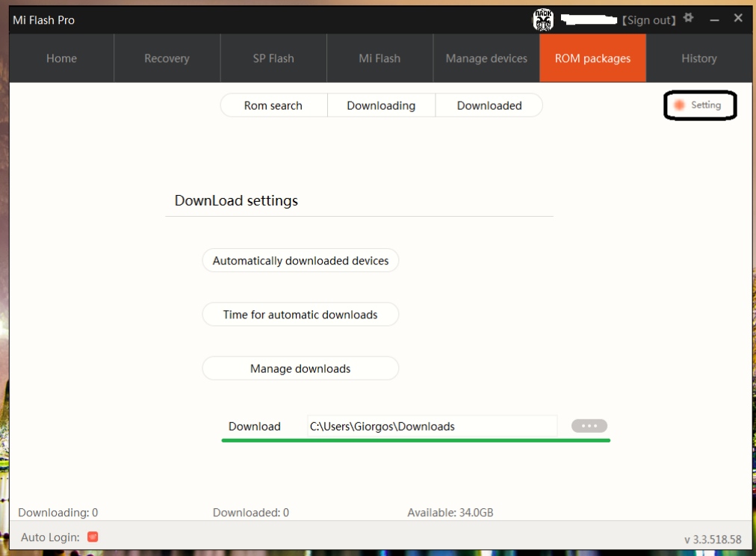Open Automatically downloaded devices option
The height and width of the screenshot is (556, 756).
tap(300, 261)
